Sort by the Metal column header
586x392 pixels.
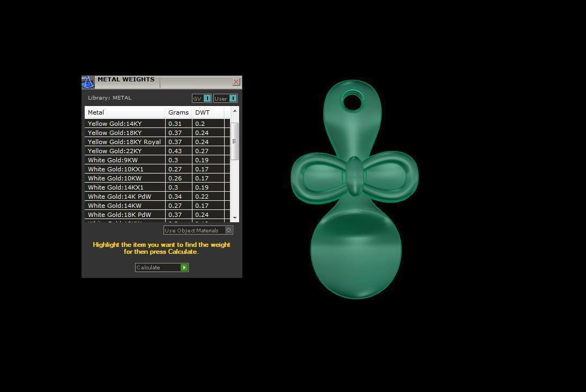click(125, 112)
